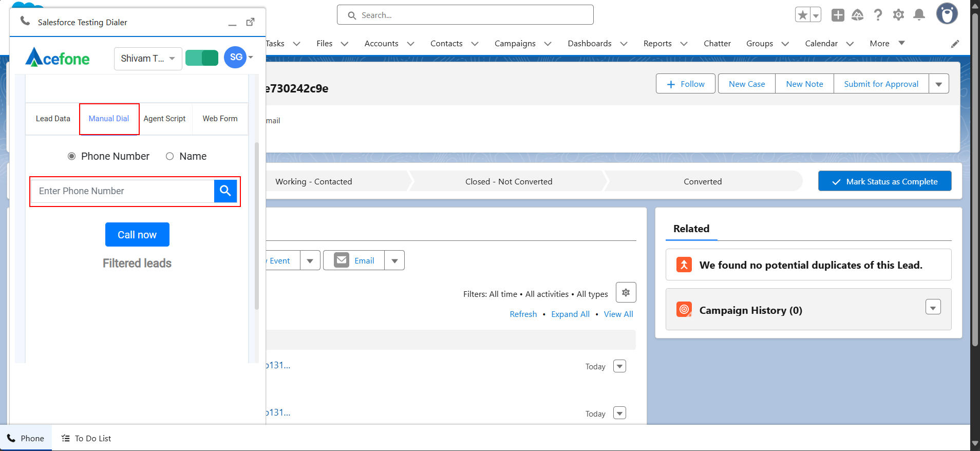980x451 pixels.
Task: Click the global Search box
Action: pos(465,15)
